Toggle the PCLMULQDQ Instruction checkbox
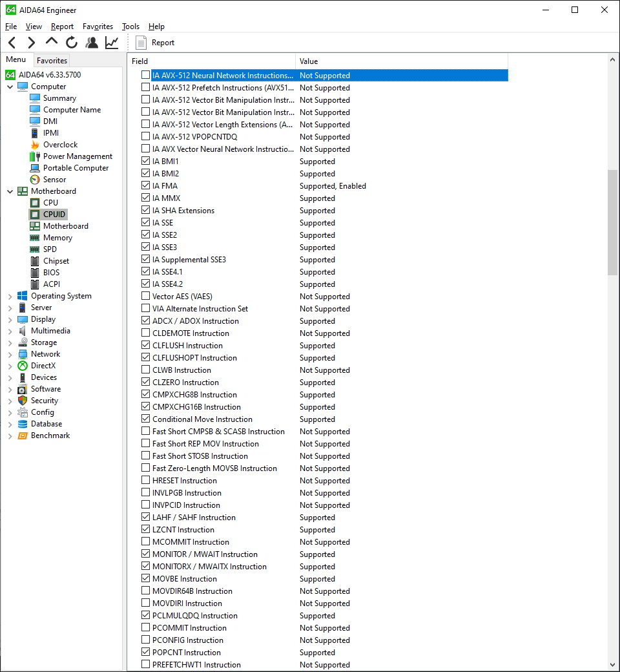The image size is (620, 672). click(x=146, y=615)
